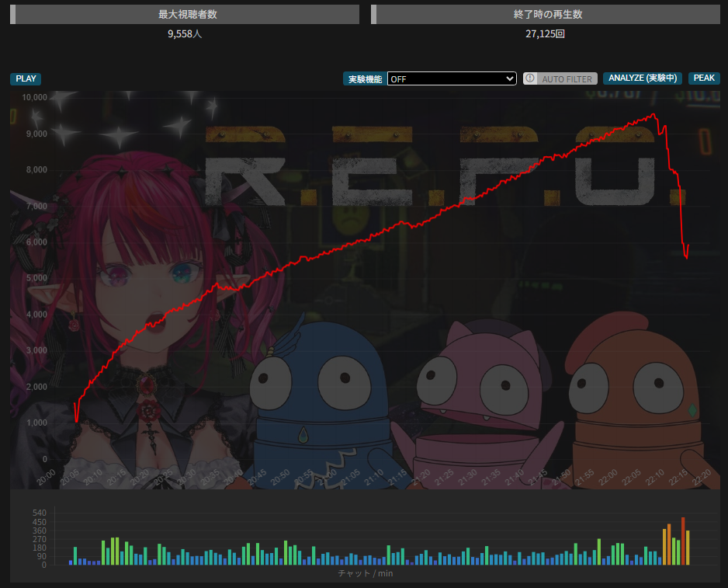Click the viewer peak point on red line
Image resolution: width=728 pixels, height=588 pixels.
653,114
